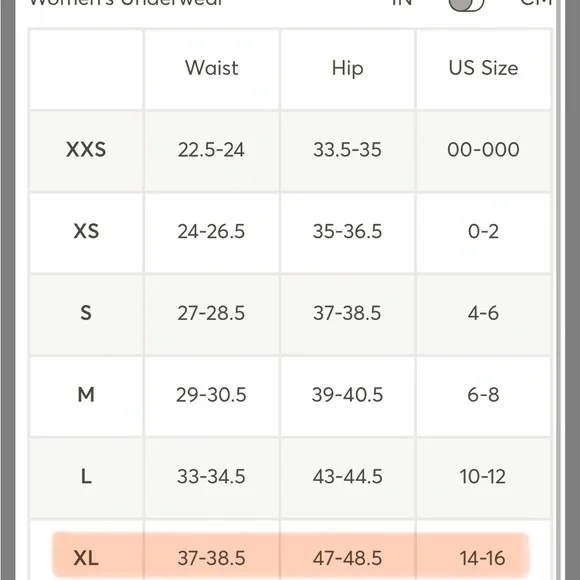
Task: Click the Waist column header
Action: [212, 68]
